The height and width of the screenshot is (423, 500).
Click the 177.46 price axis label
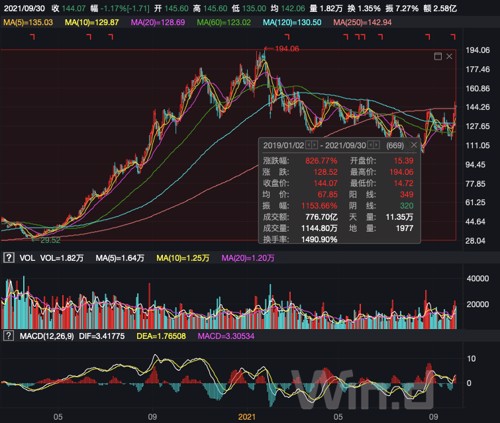coord(478,69)
